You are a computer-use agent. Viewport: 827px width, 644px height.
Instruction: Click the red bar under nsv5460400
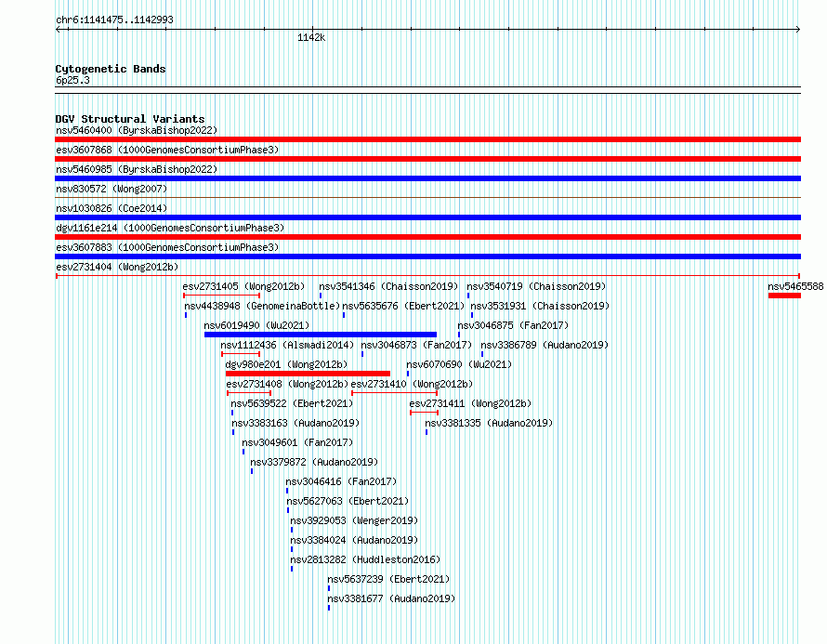427,139
